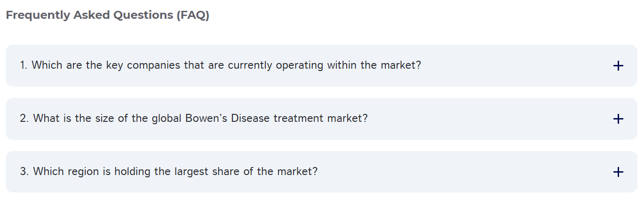Expand FAQ 2 about global market size

coord(321,119)
